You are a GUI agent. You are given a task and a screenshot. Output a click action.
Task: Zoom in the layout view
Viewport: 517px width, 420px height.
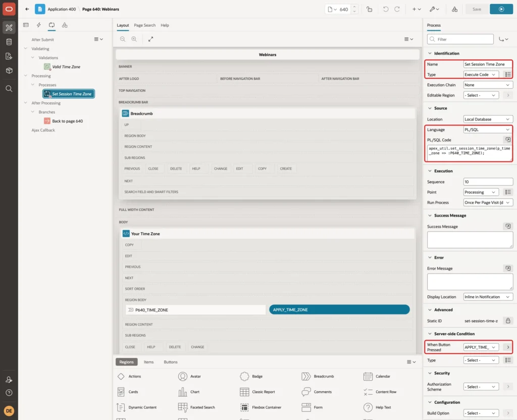[134, 39]
